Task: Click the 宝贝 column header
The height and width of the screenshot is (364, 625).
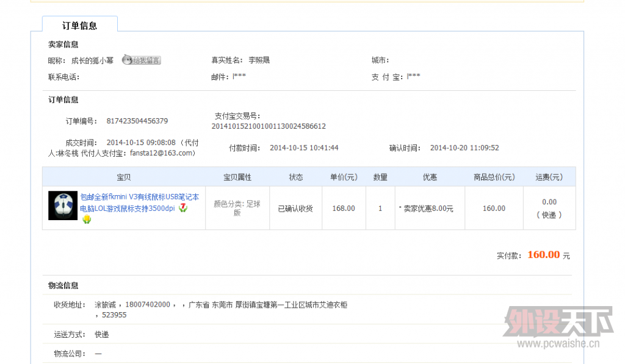Action: [x=123, y=177]
